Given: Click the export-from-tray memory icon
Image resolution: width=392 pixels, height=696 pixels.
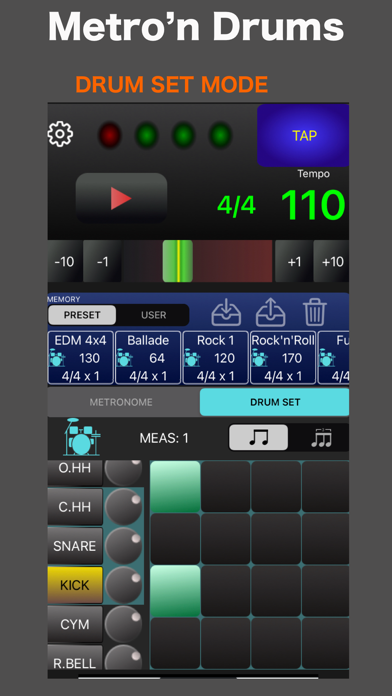Looking at the screenshot, I should [x=270, y=312].
